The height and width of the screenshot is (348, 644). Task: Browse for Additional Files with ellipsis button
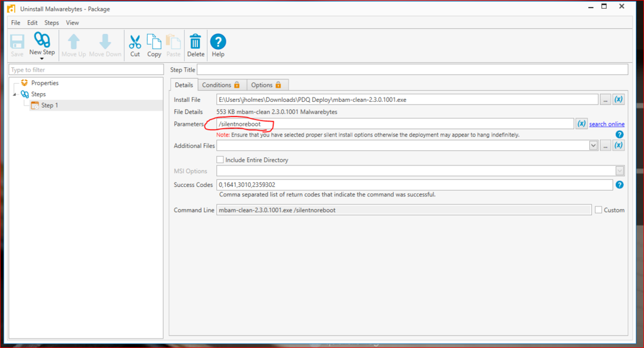click(x=606, y=145)
